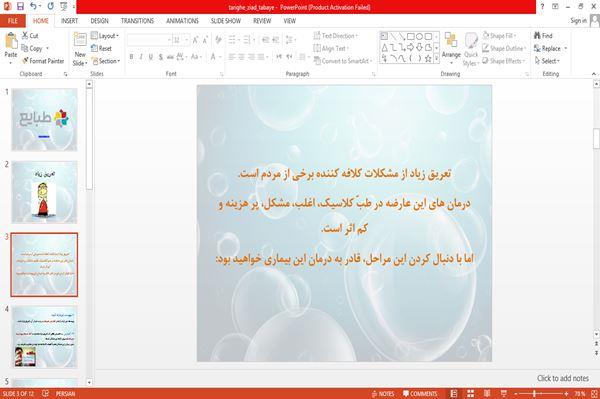The image size is (600, 399).
Task: Insert a New Slide
Action: click(80, 50)
